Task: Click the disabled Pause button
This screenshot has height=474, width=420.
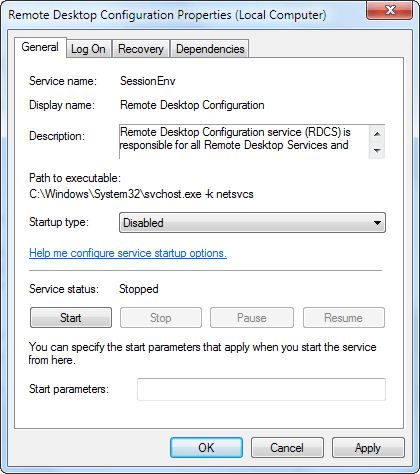Action: click(x=252, y=318)
